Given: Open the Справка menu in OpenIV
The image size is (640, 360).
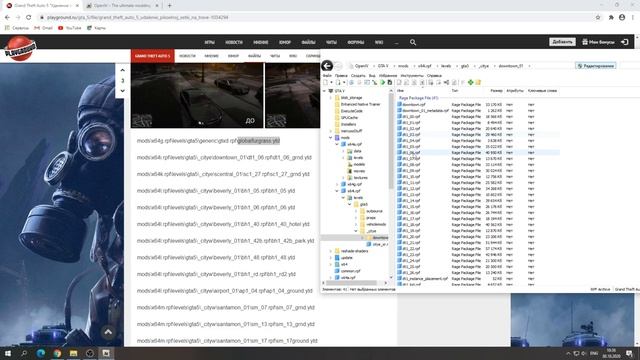Looking at the screenshot, I should pos(434,76).
